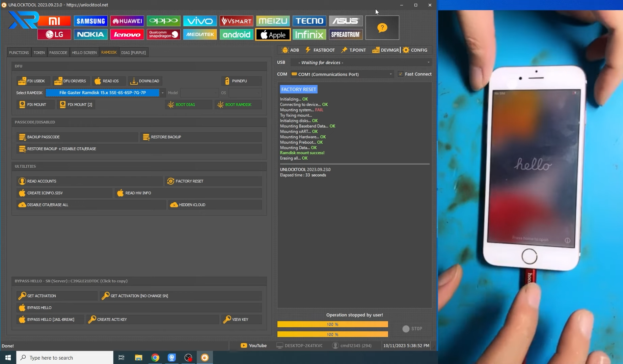This screenshot has height=364, width=623.
Task: Open Fastboot mode
Action: coord(320,50)
